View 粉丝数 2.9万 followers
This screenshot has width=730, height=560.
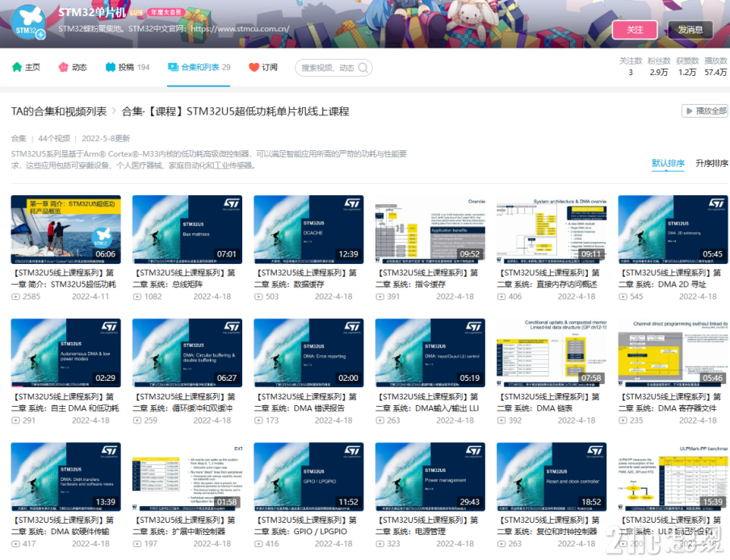659,66
